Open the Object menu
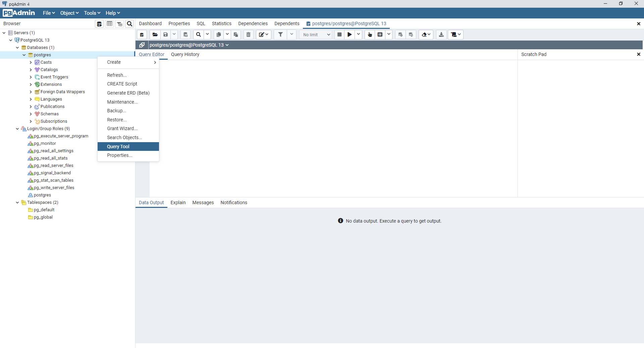Image resolution: width=644 pixels, height=348 pixels. 69,13
